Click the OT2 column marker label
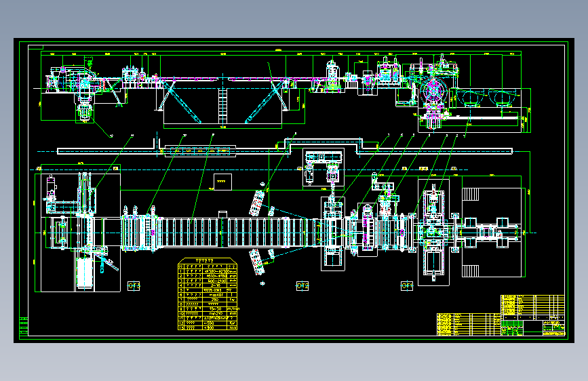588x381 pixels. pyautogui.click(x=302, y=286)
